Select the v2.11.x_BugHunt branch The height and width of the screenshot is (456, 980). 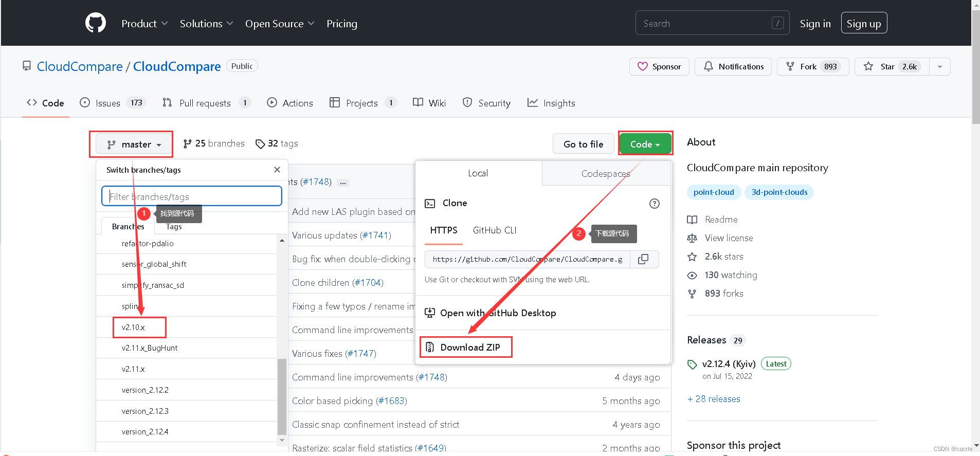186,348
